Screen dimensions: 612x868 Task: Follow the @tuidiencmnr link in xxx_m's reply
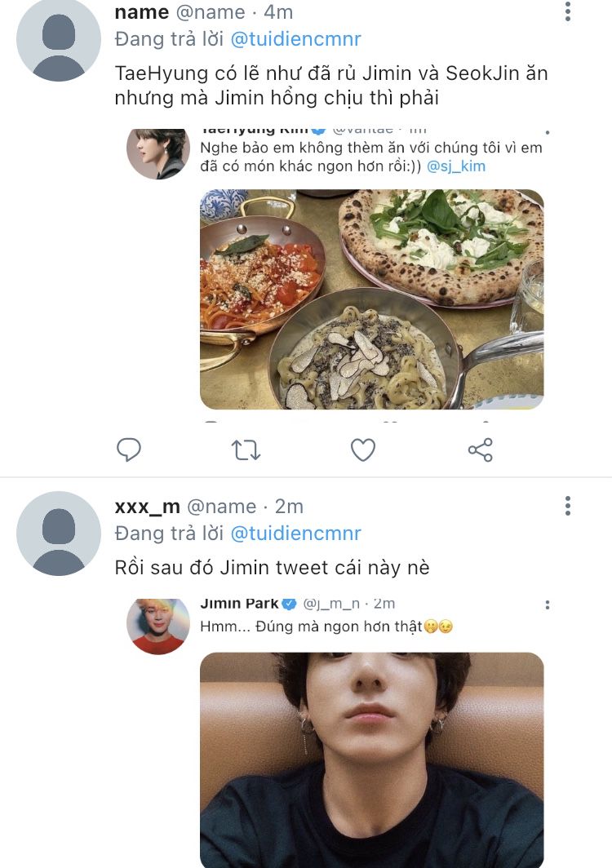point(296,534)
